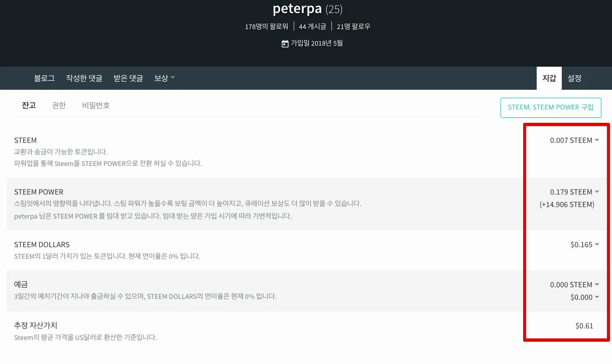
Task: Expand the 보상 rewards menu
Action: [x=164, y=78]
